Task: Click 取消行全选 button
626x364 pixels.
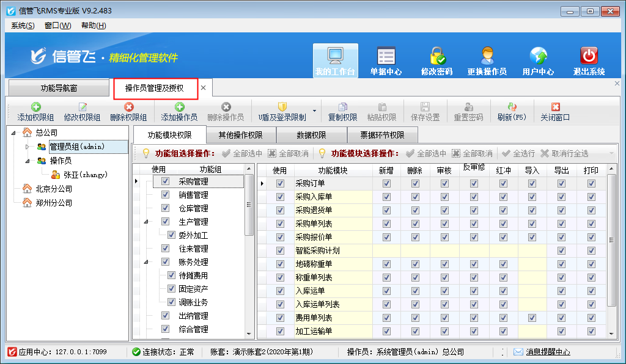Action: 564,153
